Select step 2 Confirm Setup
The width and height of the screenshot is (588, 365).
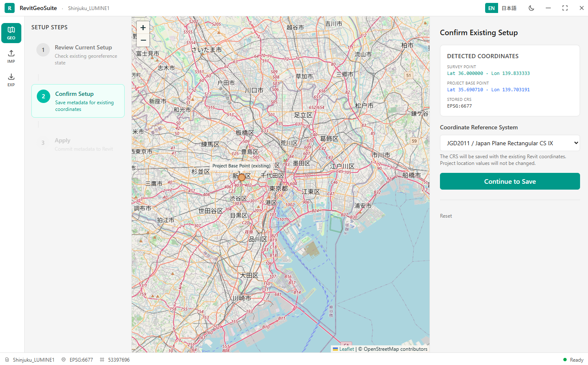coord(78,101)
